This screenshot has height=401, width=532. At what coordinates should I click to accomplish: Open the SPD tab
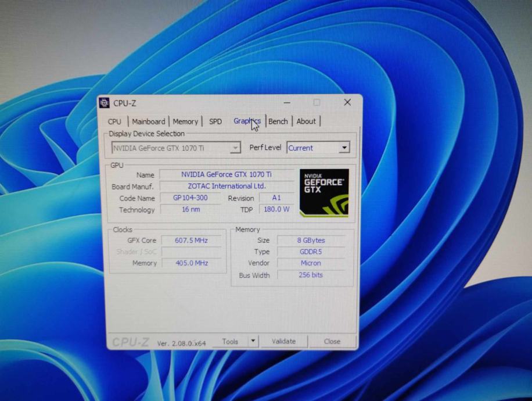click(215, 121)
